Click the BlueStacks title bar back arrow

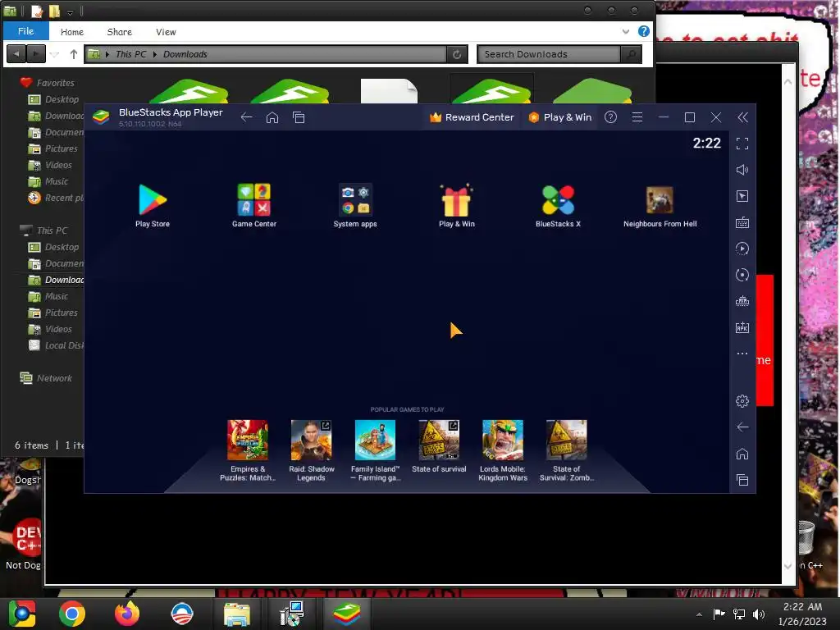[246, 117]
